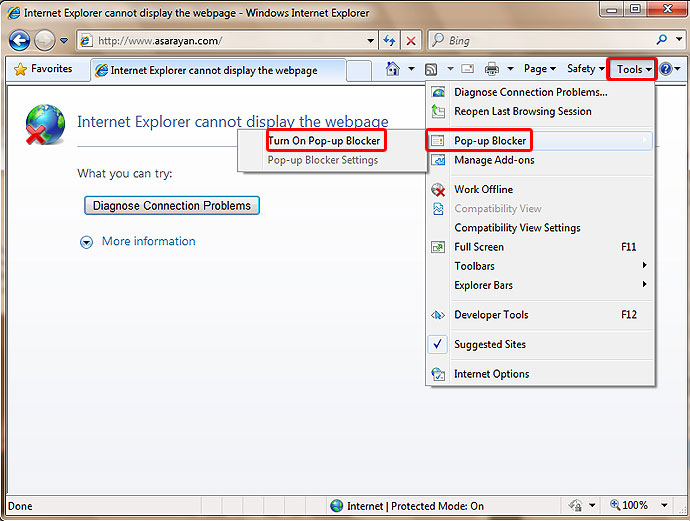
Task: Open the Favorites button
Action: tap(42, 69)
